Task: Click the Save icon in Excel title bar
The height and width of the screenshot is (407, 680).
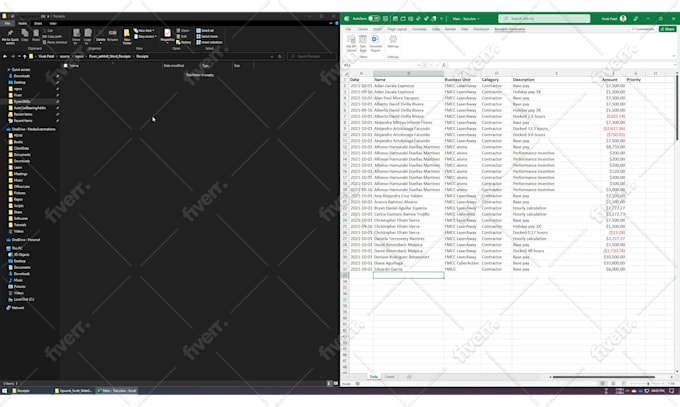Action: 385,19
